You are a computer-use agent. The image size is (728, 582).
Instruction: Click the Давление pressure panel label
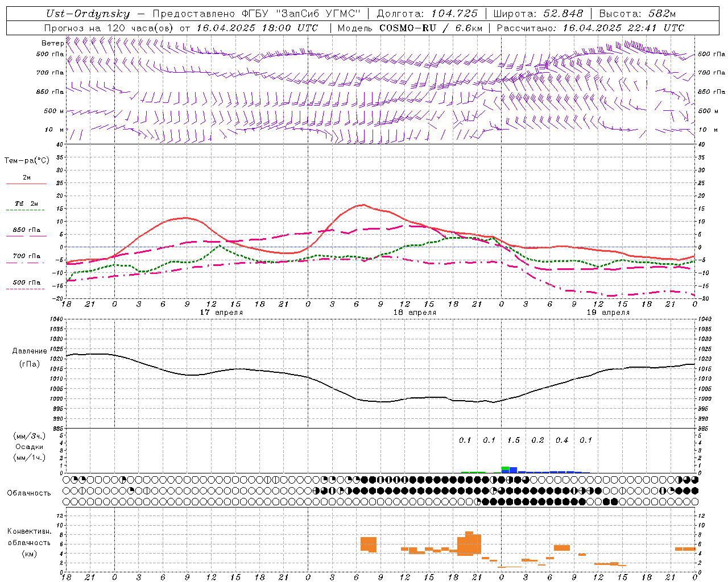point(30,351)
